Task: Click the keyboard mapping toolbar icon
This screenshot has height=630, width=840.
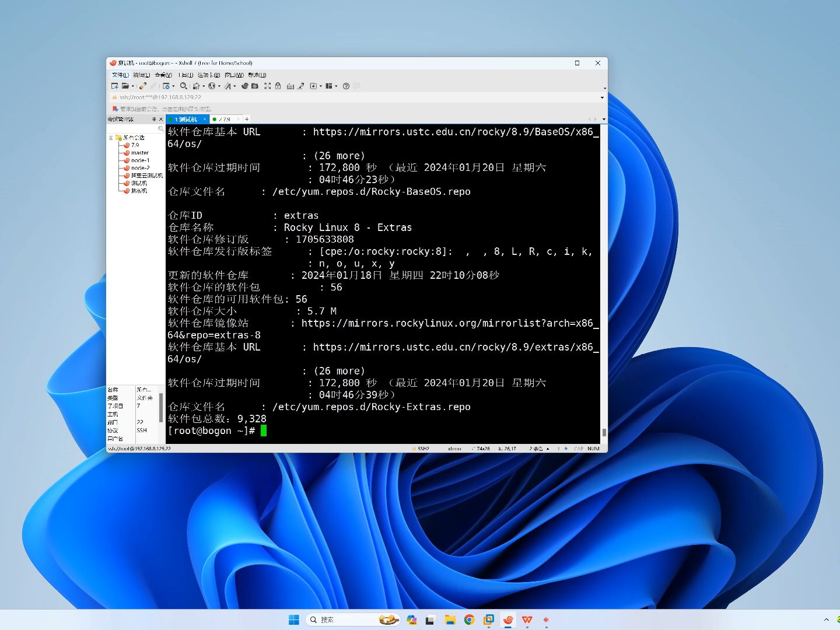Action: [x=290, y=86]
